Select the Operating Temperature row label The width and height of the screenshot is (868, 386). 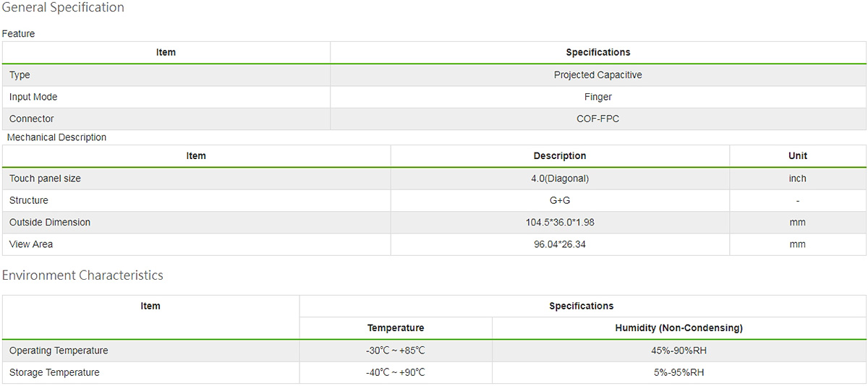(x=59, y=351)
